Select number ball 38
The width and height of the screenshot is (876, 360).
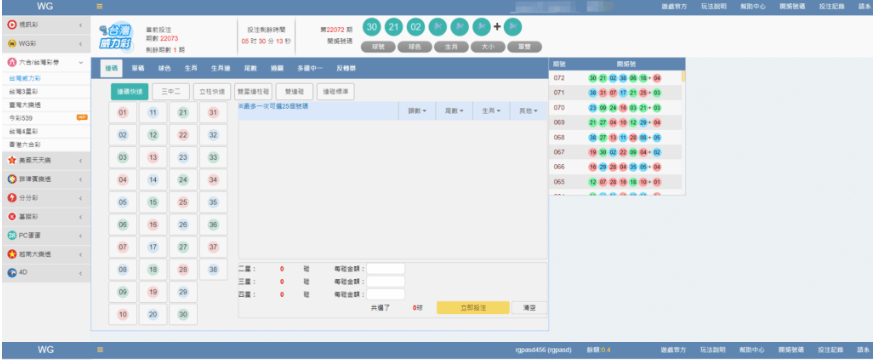tap(213, 269)
